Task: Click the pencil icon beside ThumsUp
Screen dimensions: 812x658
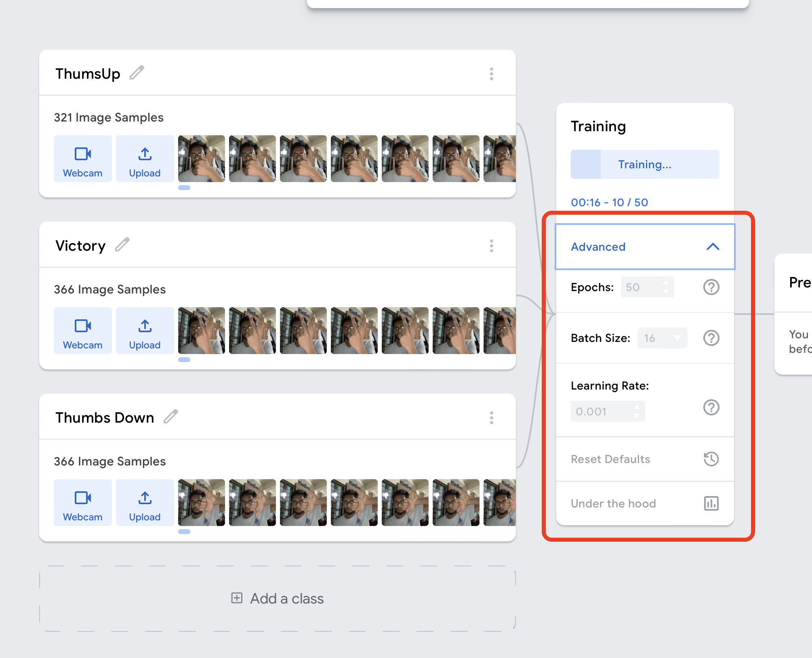Action: tap(137, 73)
